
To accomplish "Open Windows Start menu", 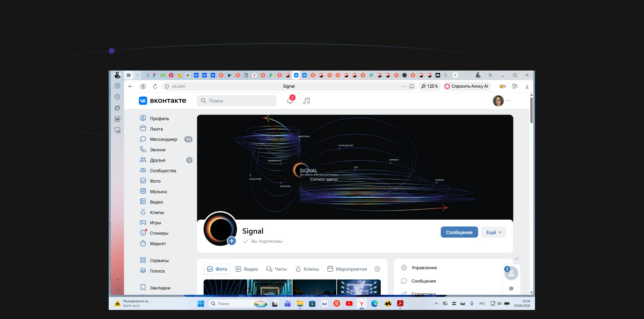I will 201,304.
